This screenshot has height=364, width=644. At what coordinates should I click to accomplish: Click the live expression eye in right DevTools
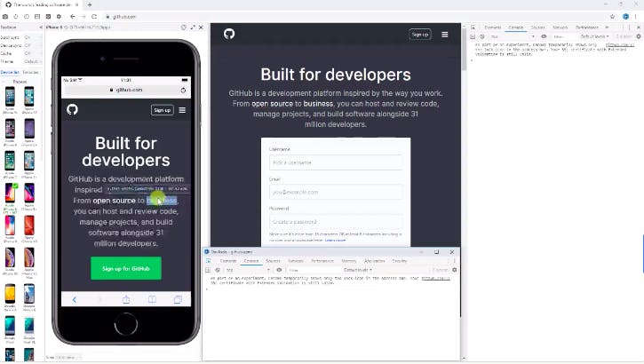[x=544, y=36]
